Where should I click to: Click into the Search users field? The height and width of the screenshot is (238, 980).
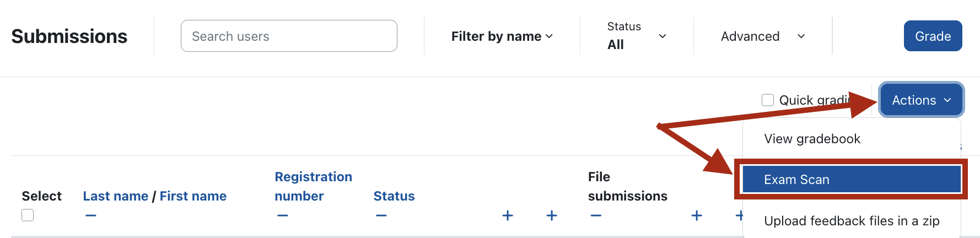coord(289,36)
